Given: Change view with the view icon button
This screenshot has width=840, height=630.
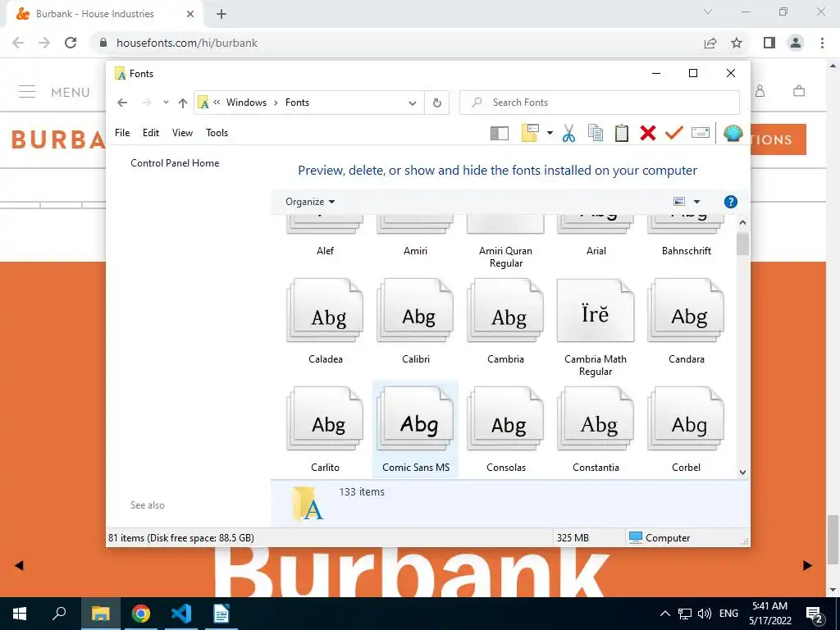Looking at the screenshot, I should (679, 202).
